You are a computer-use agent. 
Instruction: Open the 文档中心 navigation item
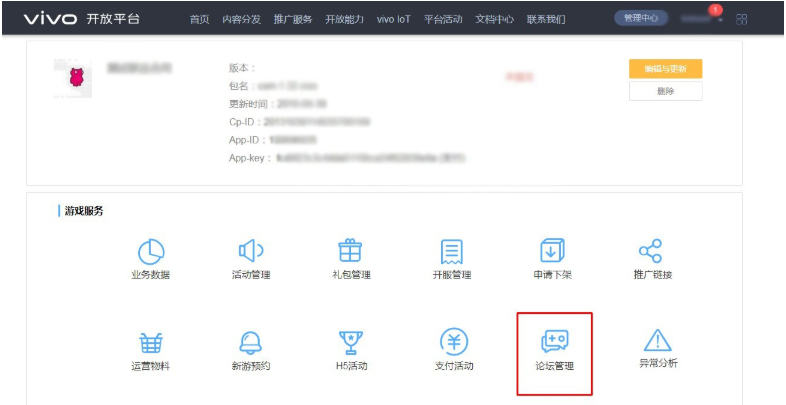[495, 20]
